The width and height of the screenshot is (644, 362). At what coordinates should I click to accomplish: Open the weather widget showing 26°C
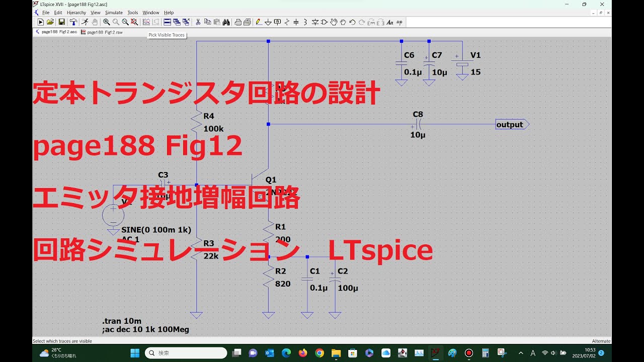coord(58,353)
